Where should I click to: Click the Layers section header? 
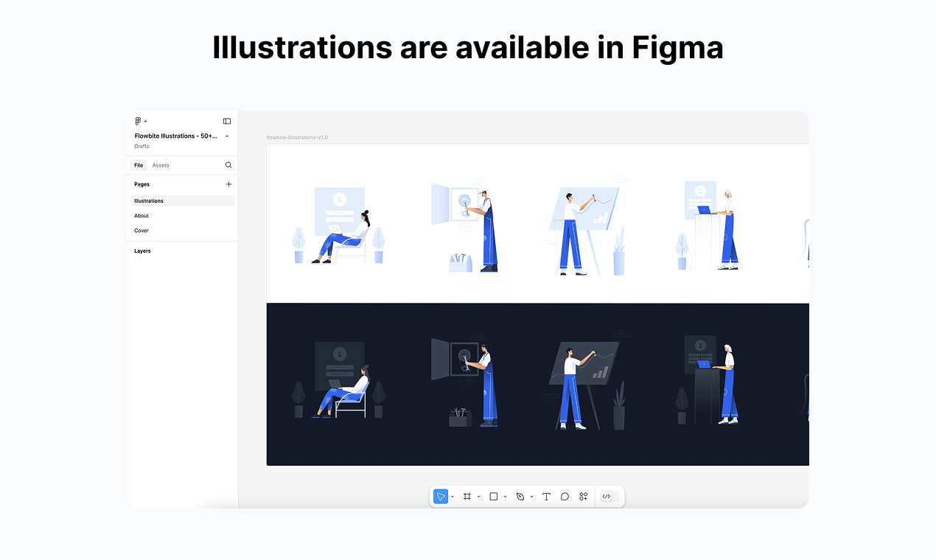click(x=142, y=251)
